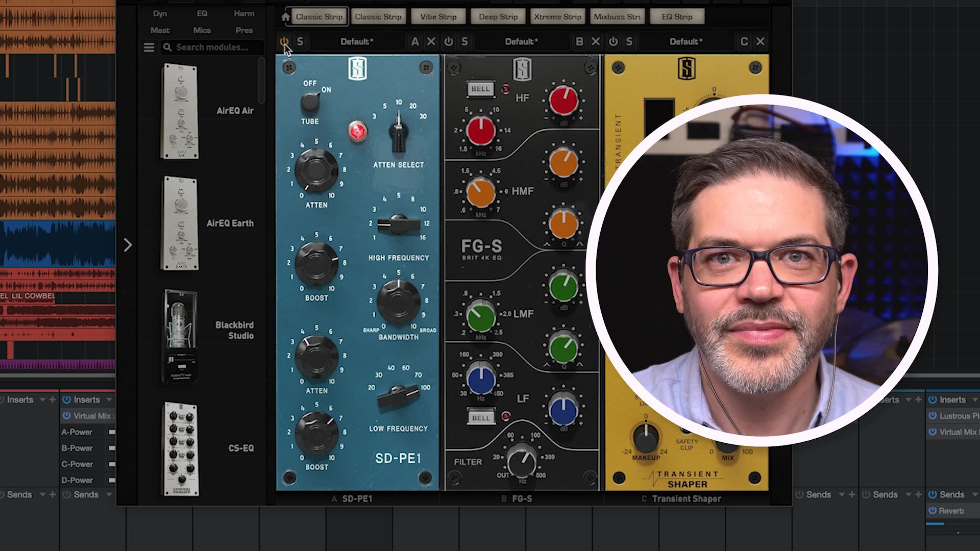Toggle the FG-S LF BELL button
This screenshot has height=551, width=980.
pos(480,417)
